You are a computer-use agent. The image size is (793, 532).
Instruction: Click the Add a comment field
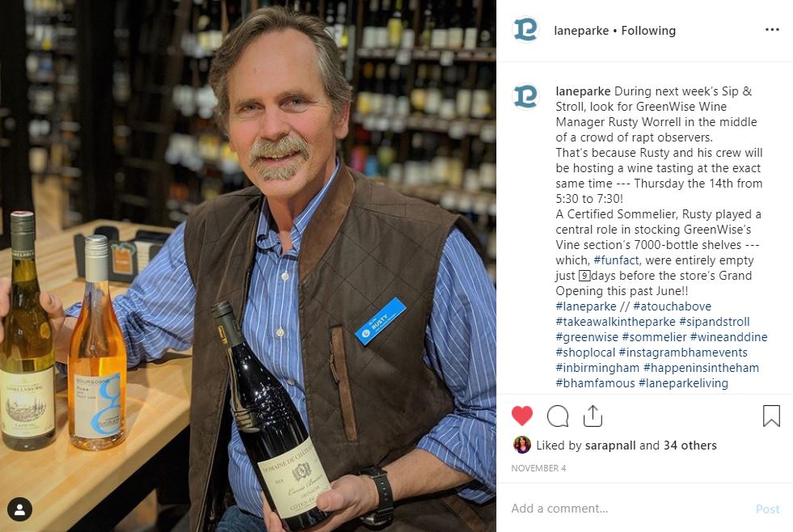pos(627,509)
